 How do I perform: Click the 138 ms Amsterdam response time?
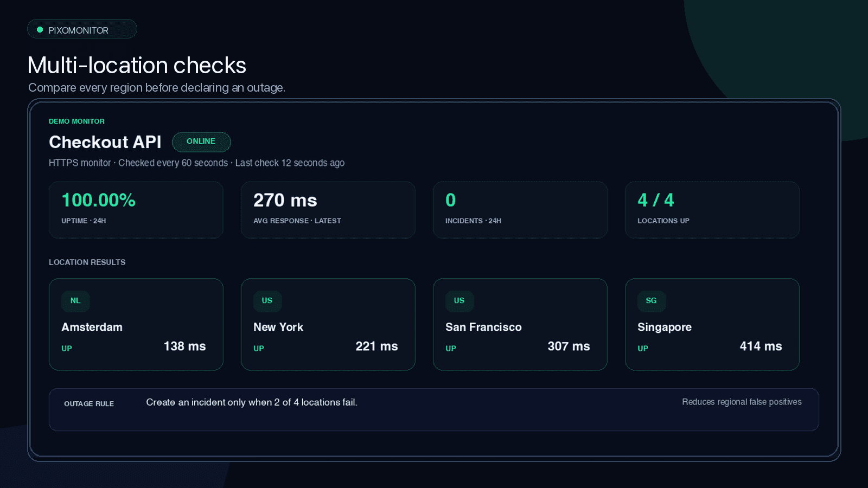(x=185, y=346)
